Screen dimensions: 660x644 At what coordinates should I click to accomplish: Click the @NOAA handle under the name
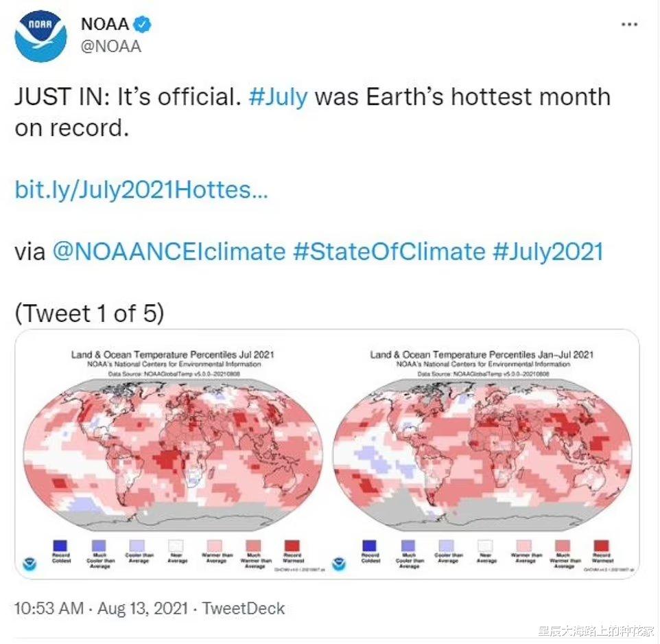click(111, 46)
